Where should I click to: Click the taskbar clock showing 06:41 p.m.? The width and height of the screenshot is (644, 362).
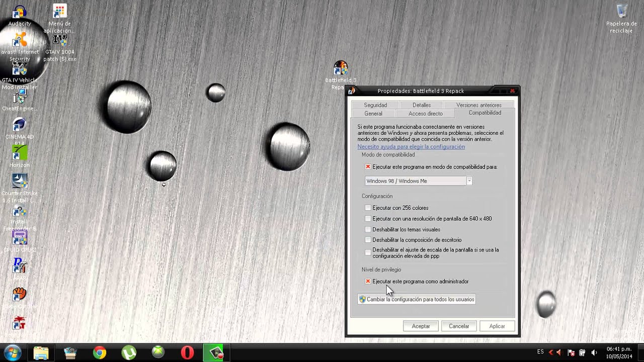pyautogui.click(x=619, y=352)
